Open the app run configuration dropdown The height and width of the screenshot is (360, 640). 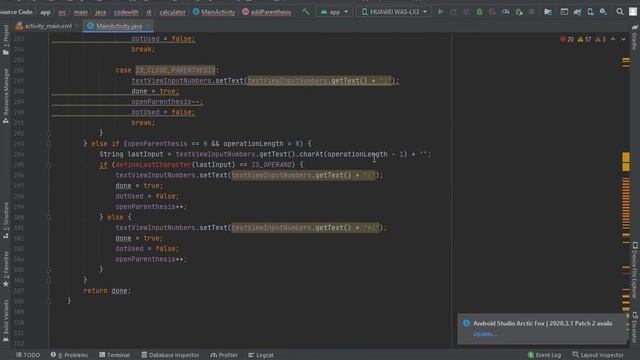334,12
